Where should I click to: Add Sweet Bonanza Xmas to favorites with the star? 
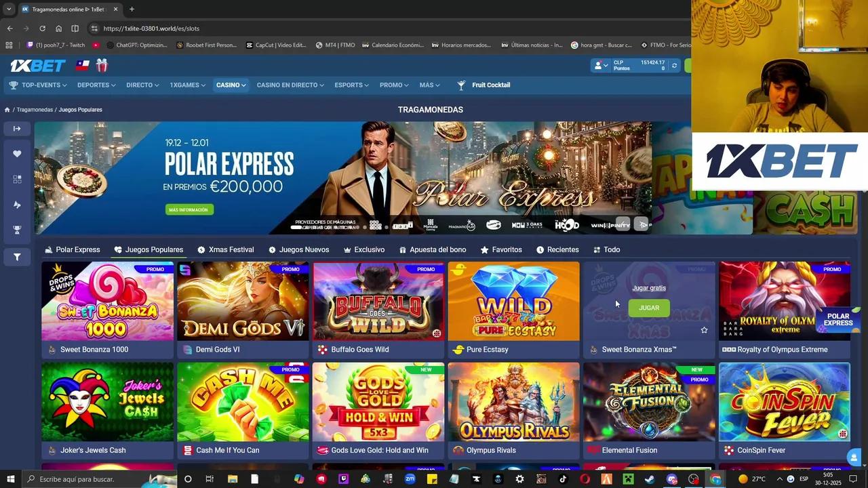(x=704, y=330)
